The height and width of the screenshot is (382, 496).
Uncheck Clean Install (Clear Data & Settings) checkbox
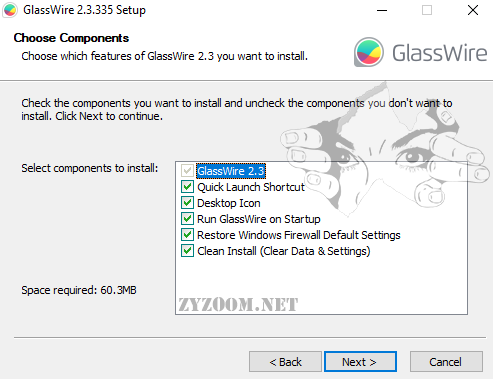tap(187, 251)
